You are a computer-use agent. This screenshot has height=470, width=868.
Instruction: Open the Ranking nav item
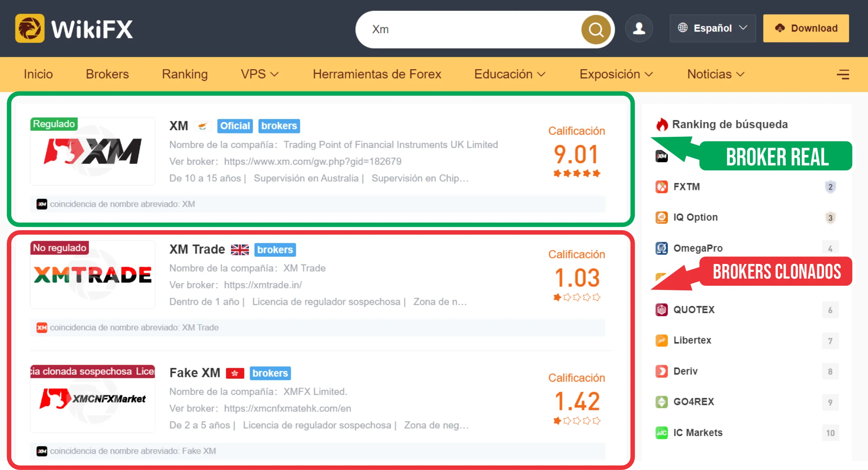pos(185,74)
